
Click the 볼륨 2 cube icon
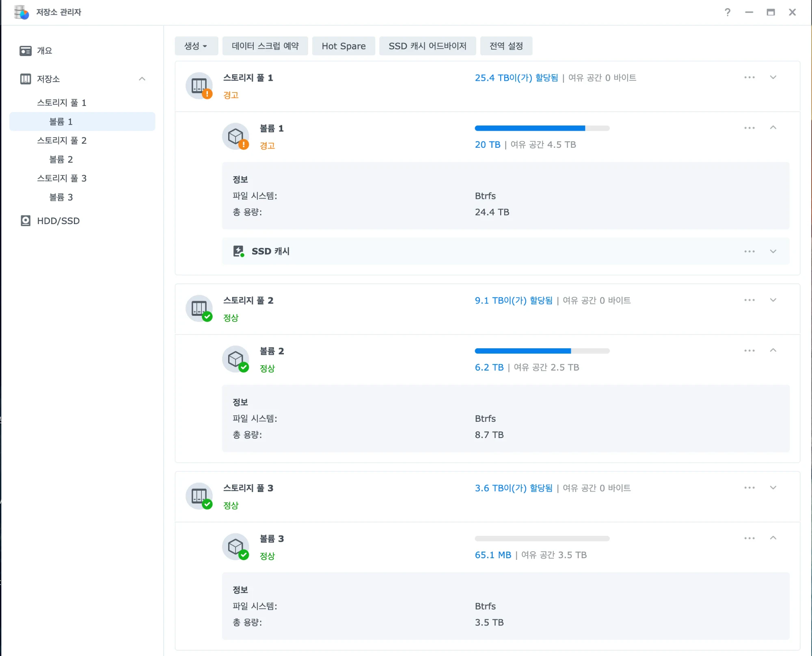click(x=235, y=359)
